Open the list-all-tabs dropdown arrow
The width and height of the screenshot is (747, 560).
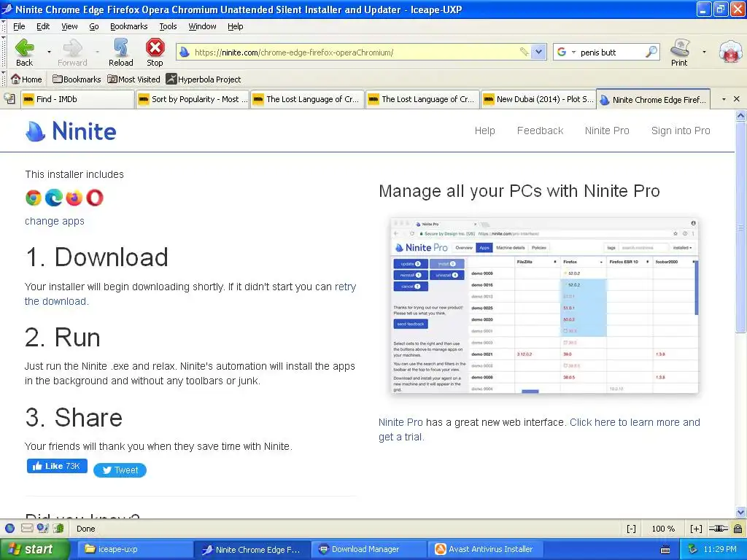[724, 99]
